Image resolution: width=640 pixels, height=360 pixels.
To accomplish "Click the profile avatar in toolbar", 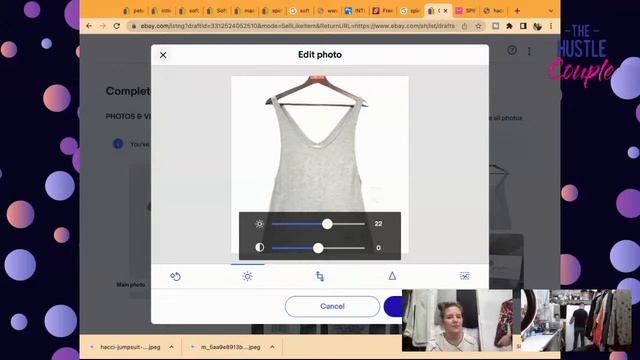I will click(537, 26).
